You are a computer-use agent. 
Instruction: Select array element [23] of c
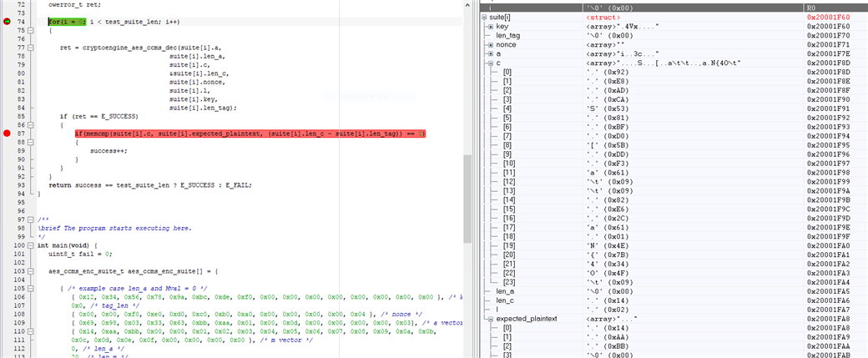tap(509, 281)
